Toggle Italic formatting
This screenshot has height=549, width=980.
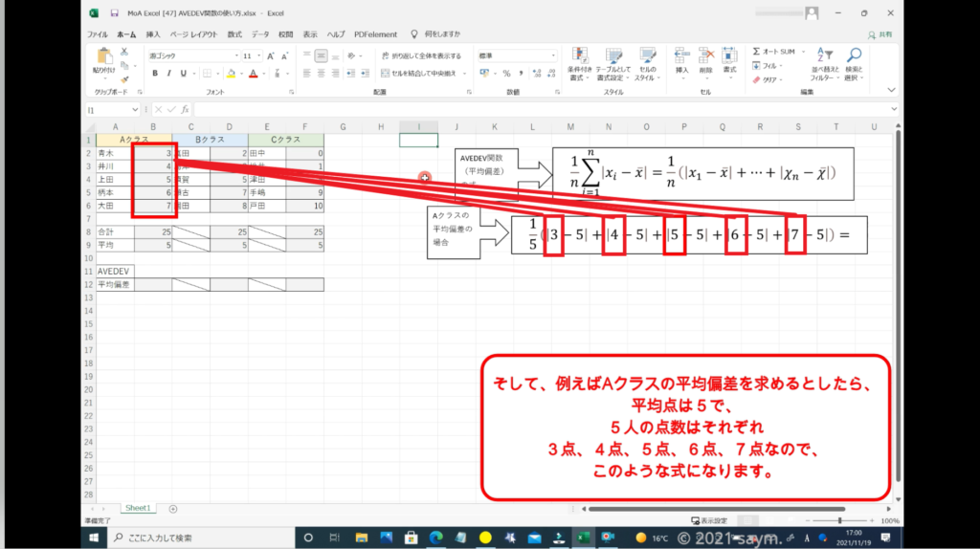[168, 73]
